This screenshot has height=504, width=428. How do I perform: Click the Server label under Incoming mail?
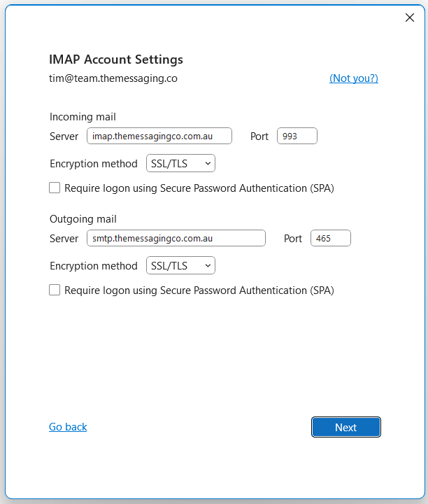[x=64, y=136]
